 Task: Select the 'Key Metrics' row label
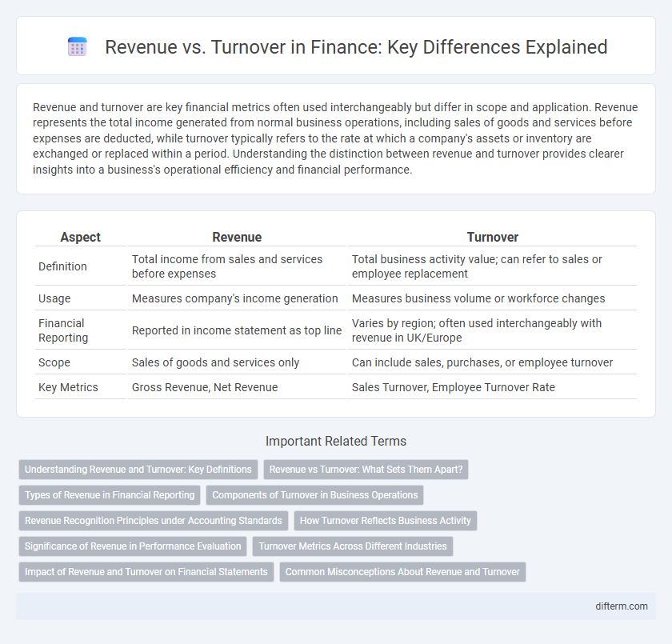[68, 387]
